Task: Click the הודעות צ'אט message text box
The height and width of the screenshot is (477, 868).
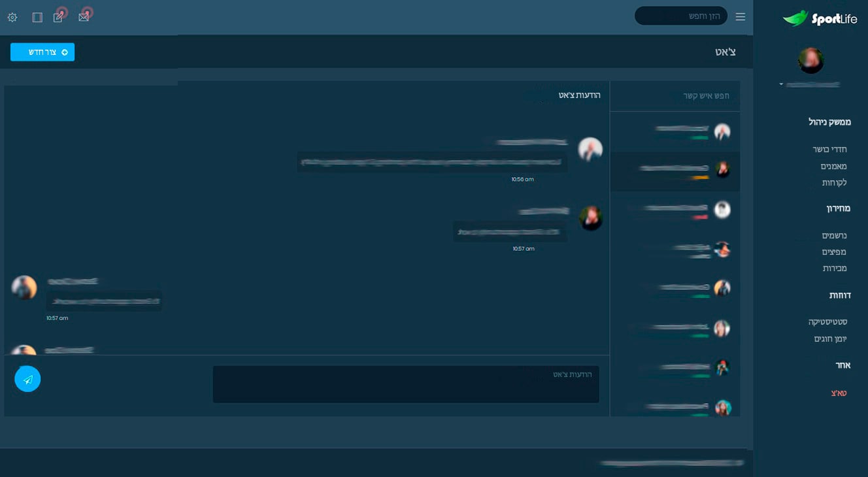Action: (406, 384)
